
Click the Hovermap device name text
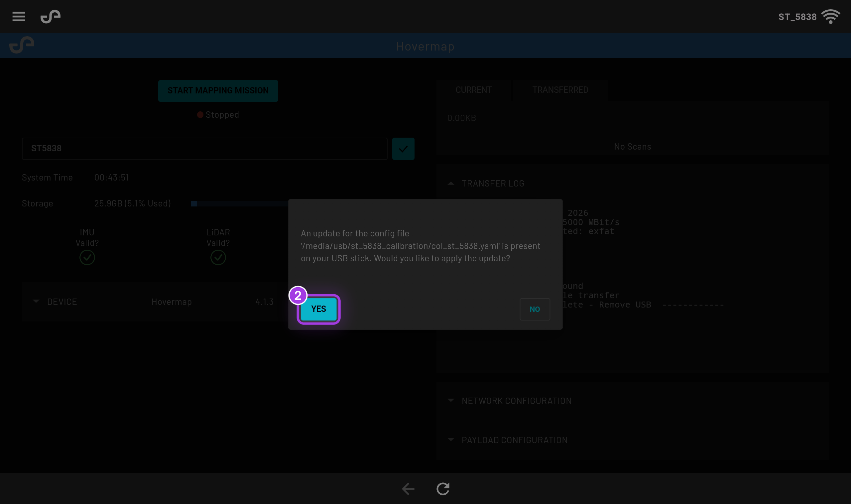click(172, 302)
